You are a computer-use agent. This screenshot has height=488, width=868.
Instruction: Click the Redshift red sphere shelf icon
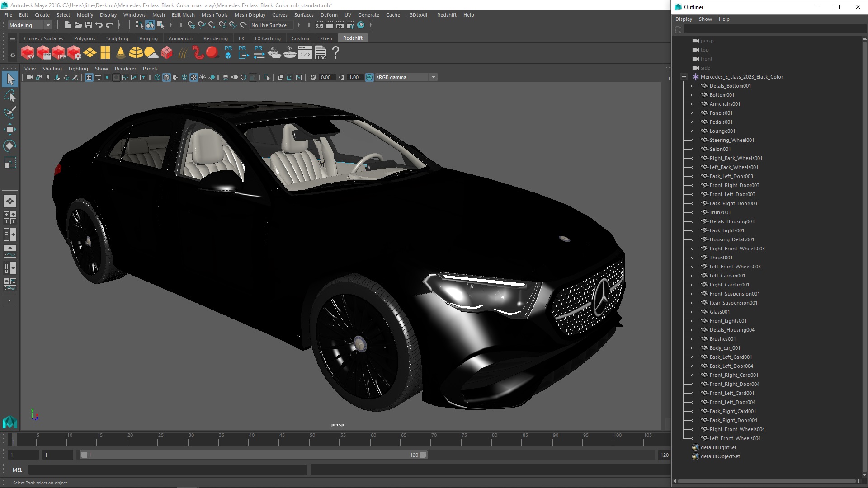tap(212, 52)
